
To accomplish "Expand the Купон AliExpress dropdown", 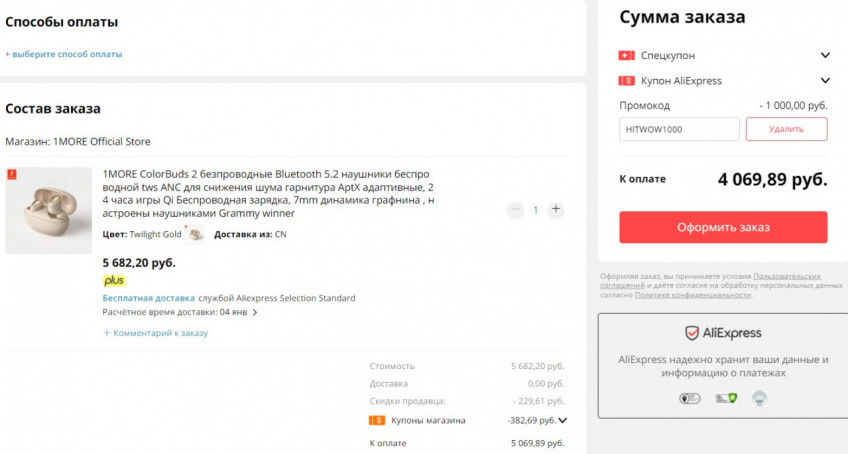I will [825, 81].
